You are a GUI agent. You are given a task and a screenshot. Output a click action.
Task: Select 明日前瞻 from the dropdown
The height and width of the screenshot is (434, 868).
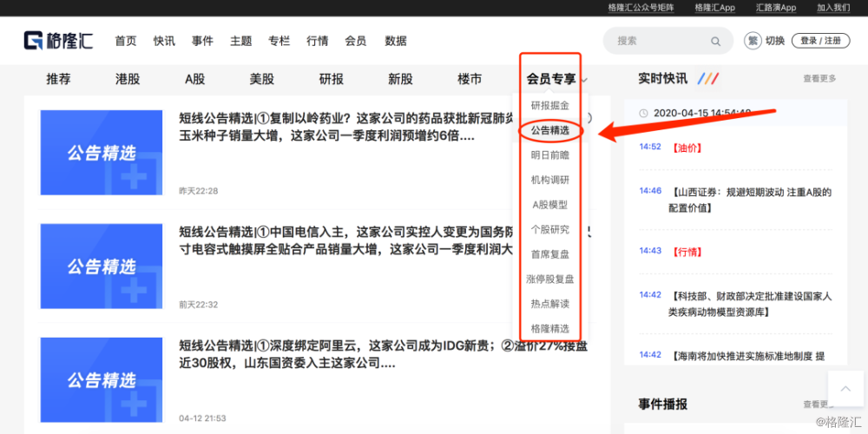(x=549, y=155)
